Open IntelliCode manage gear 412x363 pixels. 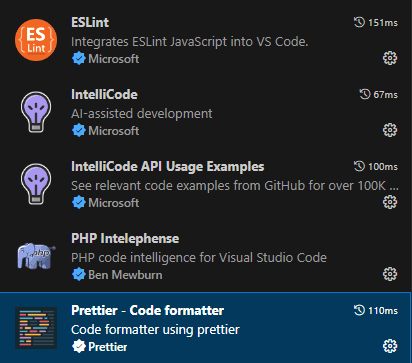[390, 130]
